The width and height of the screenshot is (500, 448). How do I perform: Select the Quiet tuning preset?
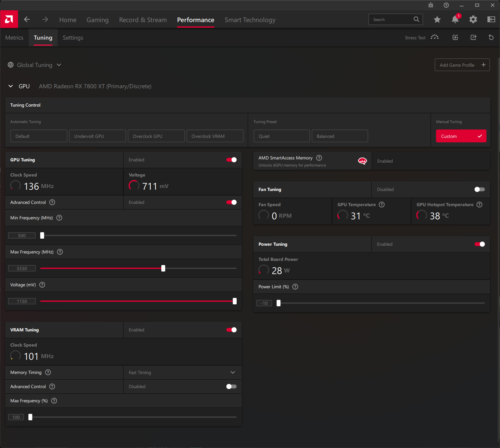pyautogui.click(x=282, y=136)
